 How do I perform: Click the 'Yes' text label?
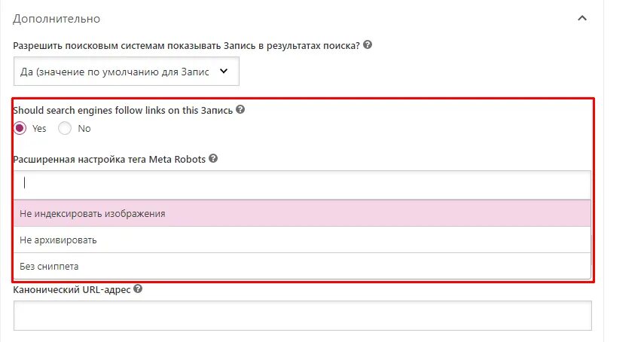pyautogui.click(x=39, y=129)
